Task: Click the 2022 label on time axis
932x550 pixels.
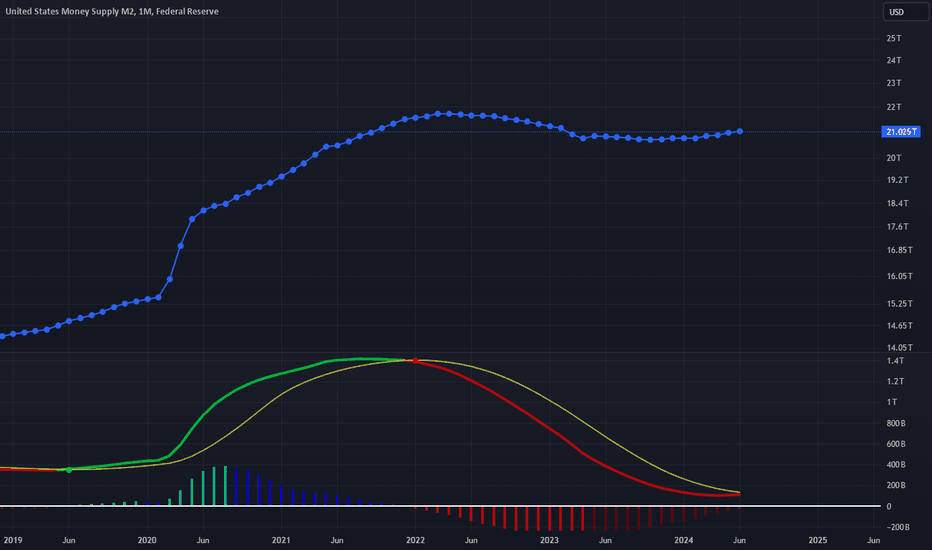Action: (415, 540)
